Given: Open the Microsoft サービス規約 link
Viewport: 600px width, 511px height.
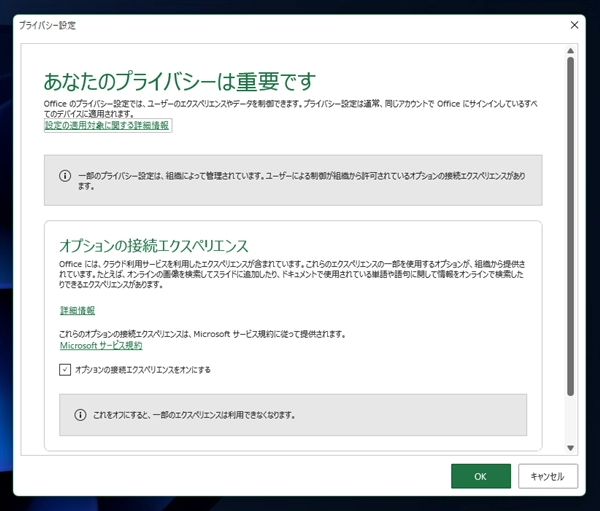Looking at the screenshot, I should click(x=101, y=346).
